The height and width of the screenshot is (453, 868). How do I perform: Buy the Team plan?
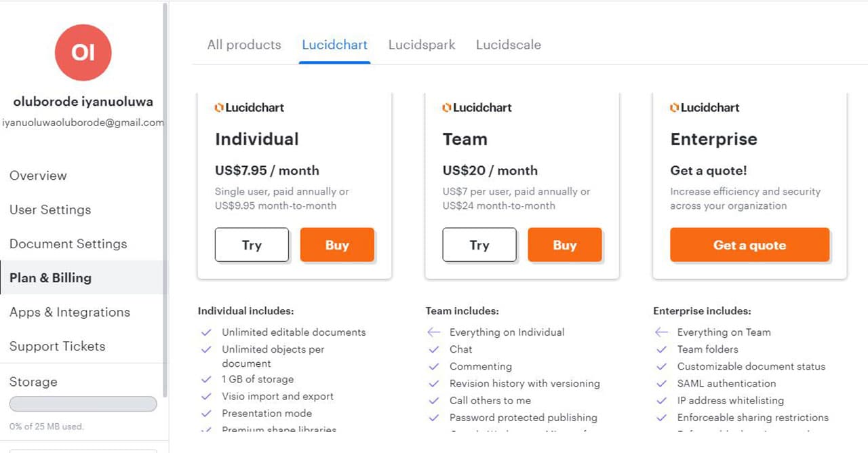tap(564, 245)
